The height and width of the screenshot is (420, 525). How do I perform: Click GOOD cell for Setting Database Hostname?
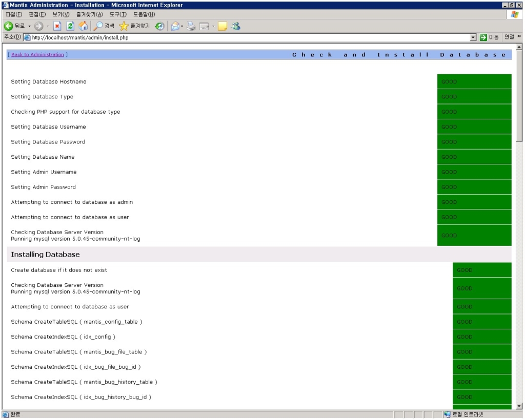coord(474,81)
